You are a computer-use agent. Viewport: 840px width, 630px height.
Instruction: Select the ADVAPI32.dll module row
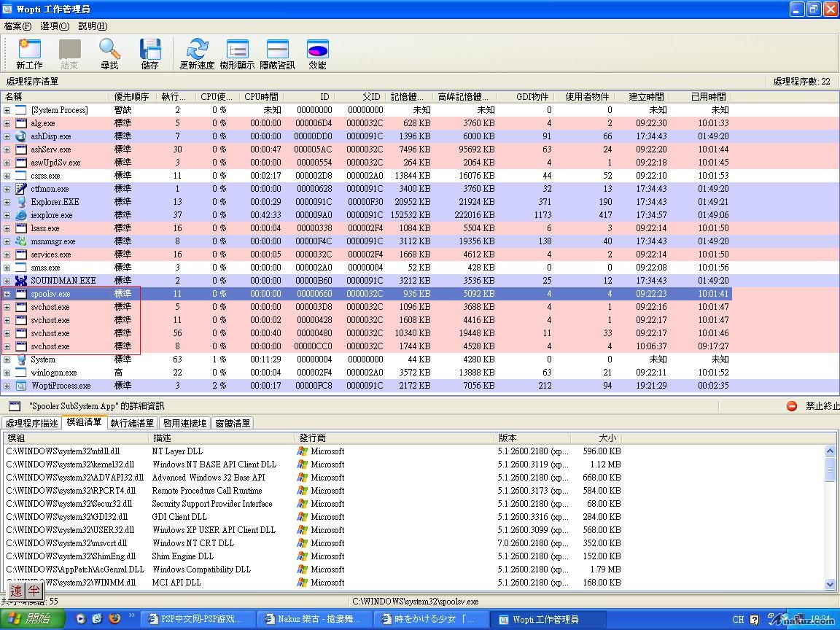click(x=314, y=478)
